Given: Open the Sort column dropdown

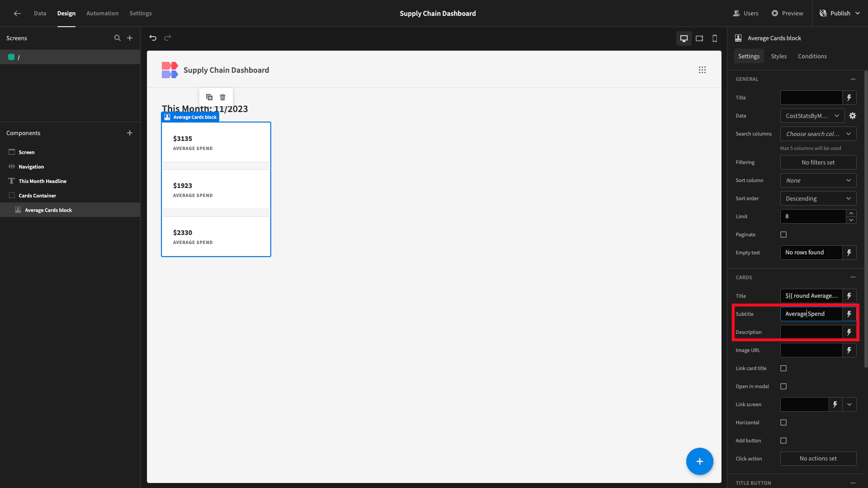Looking at the screenshot, I should coord(819,180).
